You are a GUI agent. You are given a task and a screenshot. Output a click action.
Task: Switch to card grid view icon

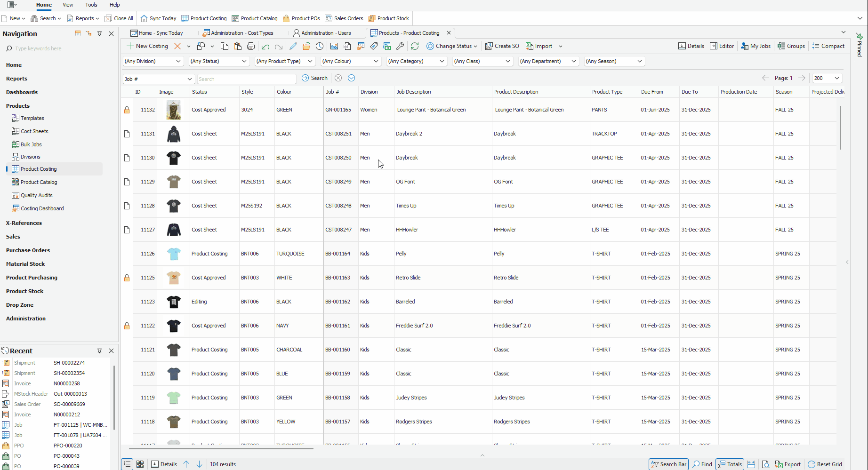[140, 464]
